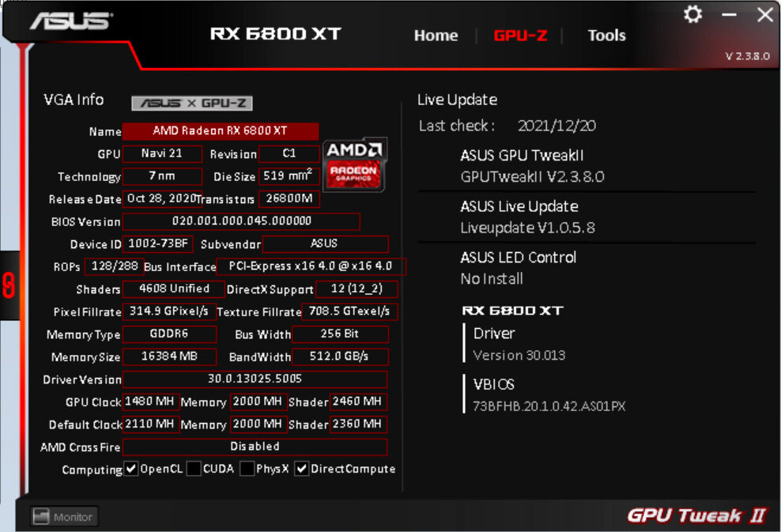Minimize the GPU Tweak window

click(729, 15)
